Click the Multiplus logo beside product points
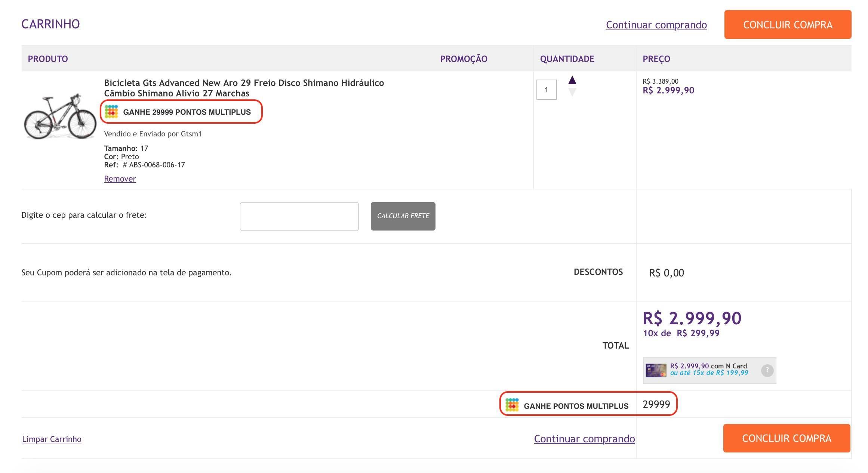The width and height of the screenshot is (868, 473). [111, 112]
